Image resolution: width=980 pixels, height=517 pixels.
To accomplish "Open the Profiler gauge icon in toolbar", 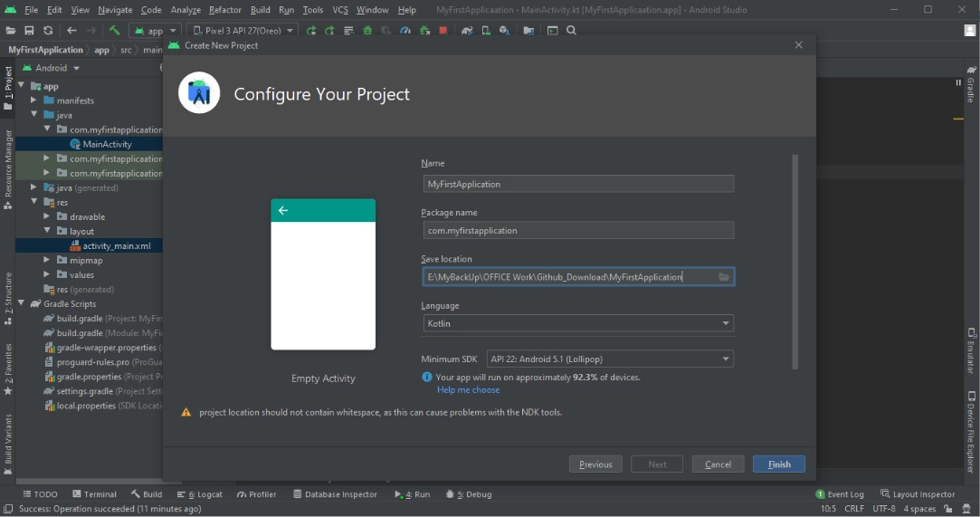I will click(405, 30).
